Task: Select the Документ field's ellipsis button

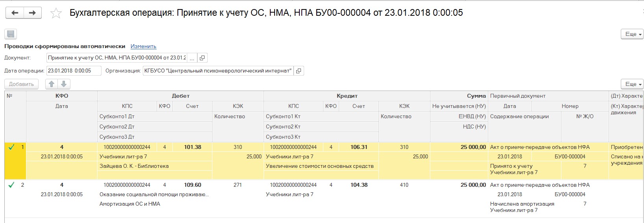Action: 192,58
